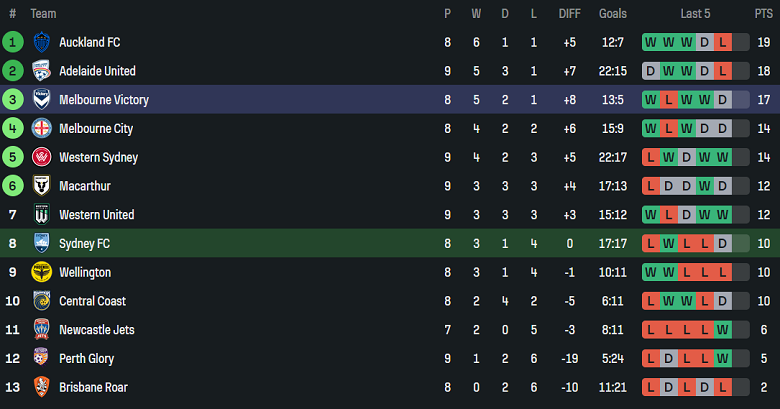Open the Perth Glory team link
The height and width of the screenshot is (409, 780).
coord(87,358)
